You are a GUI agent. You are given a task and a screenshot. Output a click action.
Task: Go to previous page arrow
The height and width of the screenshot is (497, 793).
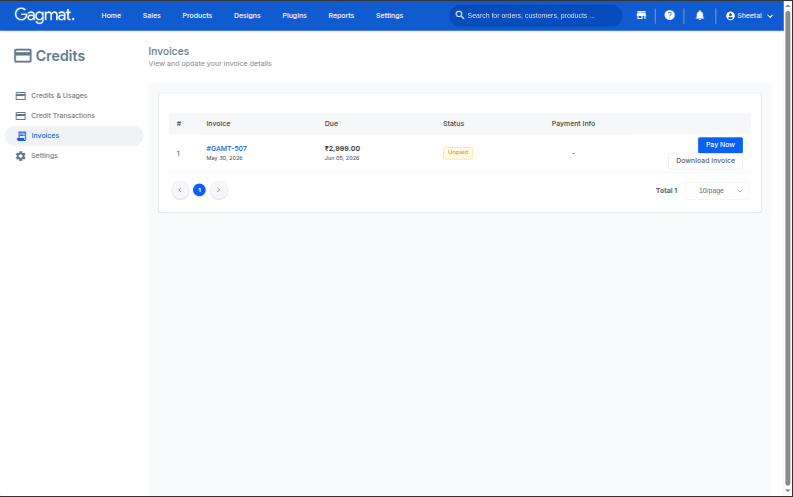[180, 190]
